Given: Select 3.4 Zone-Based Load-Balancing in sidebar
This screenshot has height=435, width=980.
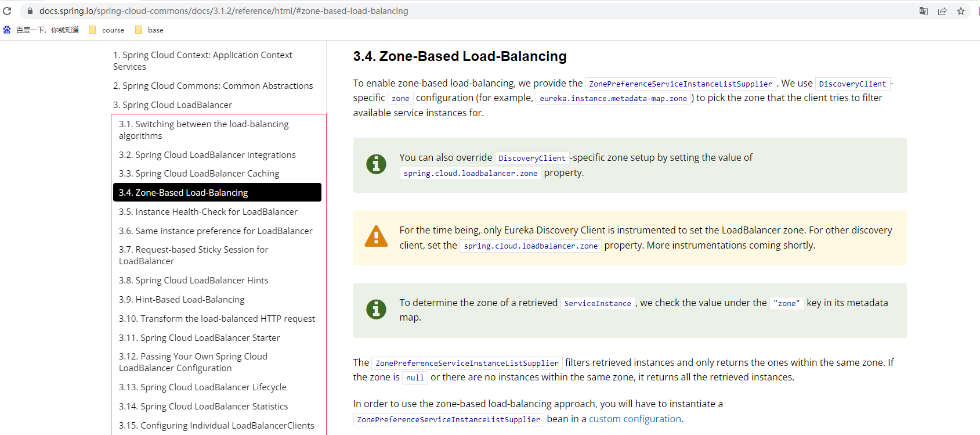Looking at the screenshot, I should (217, 192).
